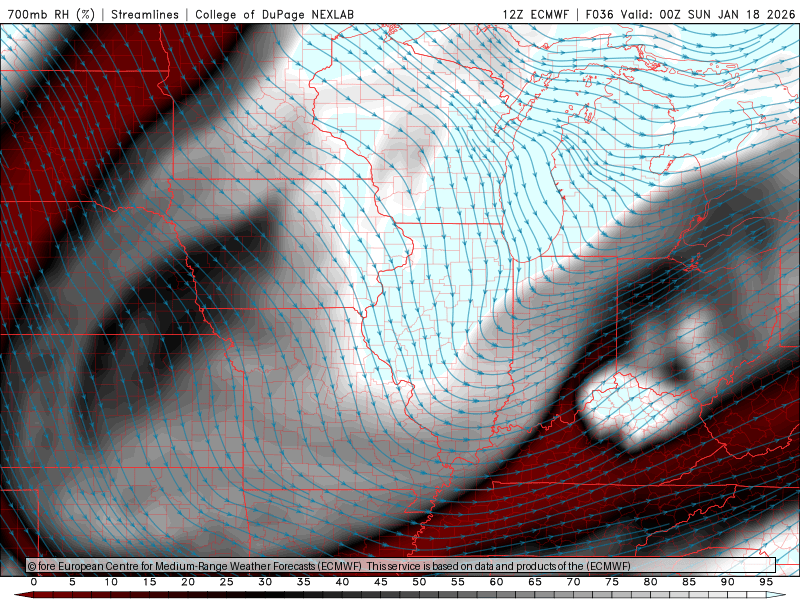
Task: Click the "45" value on the RH scale
Action: [381, 582]
